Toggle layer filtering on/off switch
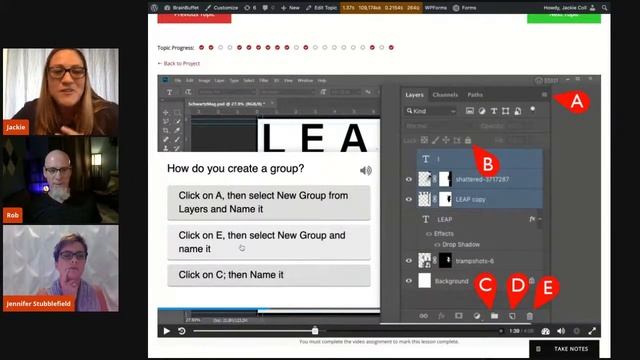 [x=532, y=109]
